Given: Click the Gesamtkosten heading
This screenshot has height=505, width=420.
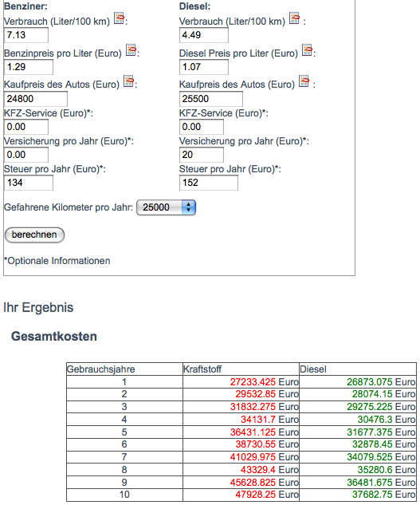Looking at the screenshot, I should [54, 336].
